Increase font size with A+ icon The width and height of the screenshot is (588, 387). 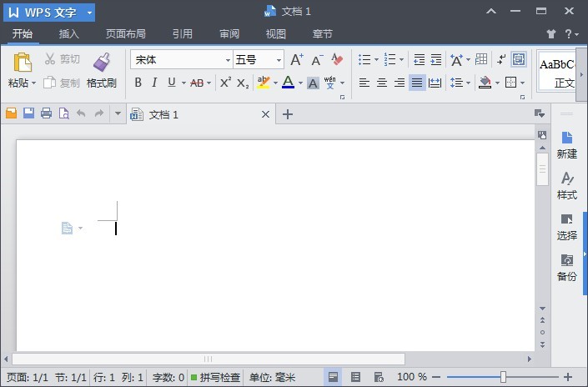pyautogui.click(x=297, y=59)
